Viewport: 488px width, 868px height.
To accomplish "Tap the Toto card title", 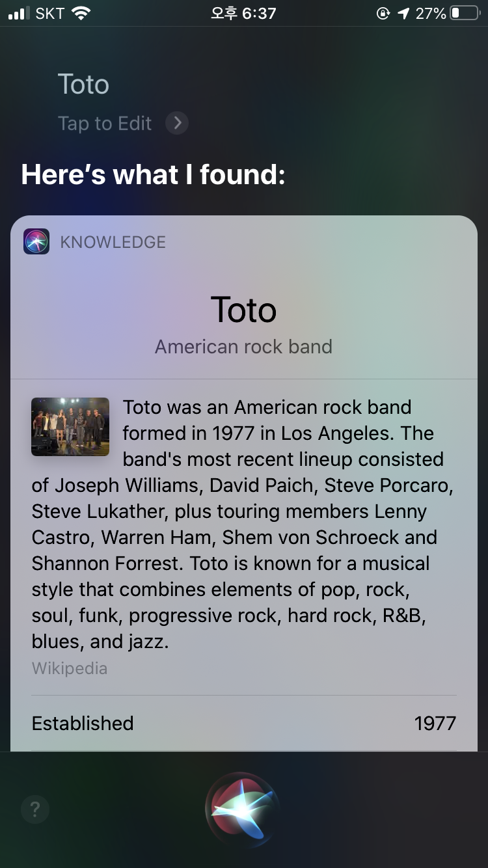I will 244,310.
